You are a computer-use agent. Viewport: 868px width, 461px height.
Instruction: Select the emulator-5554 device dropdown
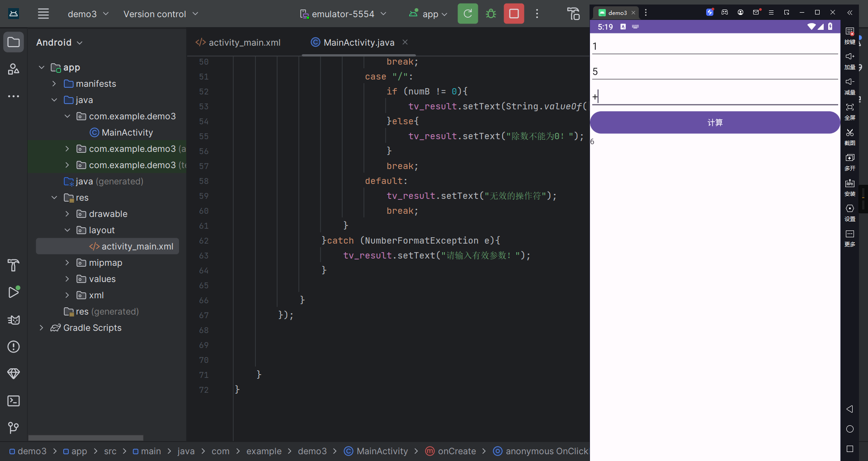point(343,14)
